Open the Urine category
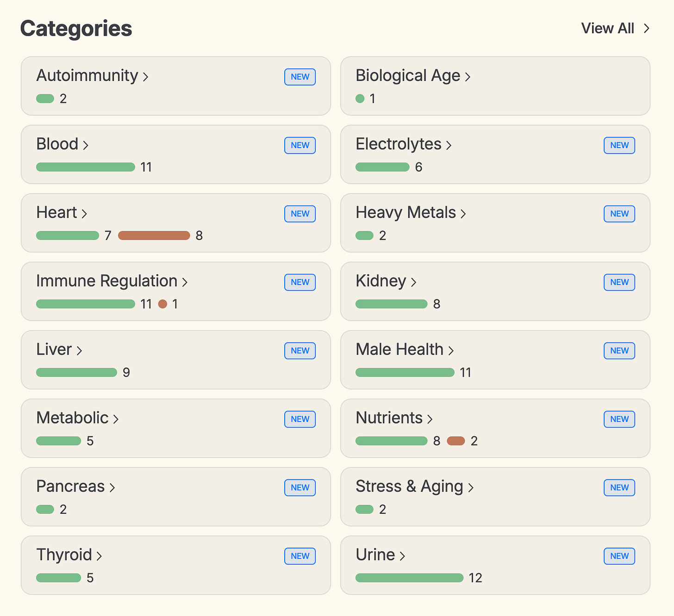Viewport: 674px width, 616px height. [375, 555]
